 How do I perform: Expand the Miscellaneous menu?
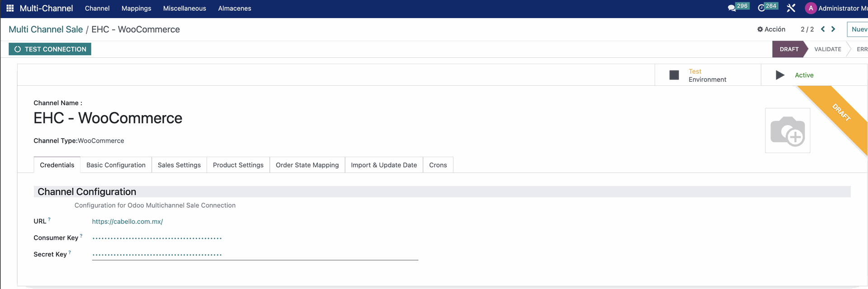pyautogui.click(x=184, y=8)
